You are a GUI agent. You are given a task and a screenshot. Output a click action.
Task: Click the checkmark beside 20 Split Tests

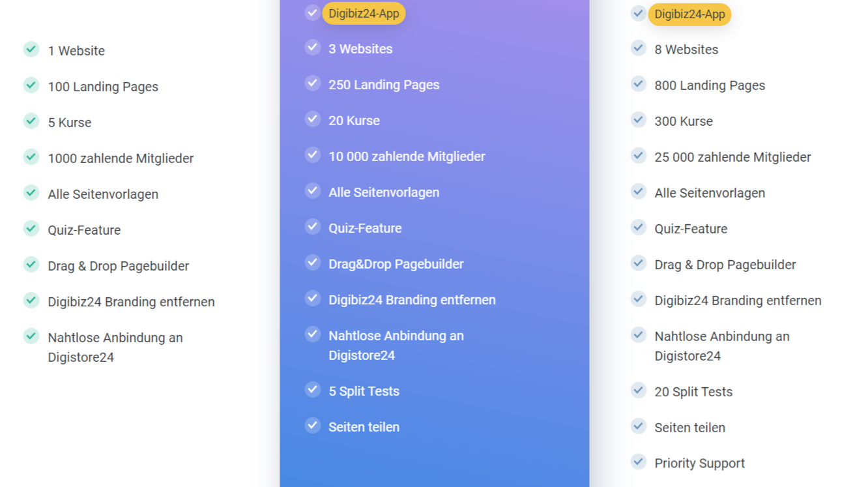[639, 390]
